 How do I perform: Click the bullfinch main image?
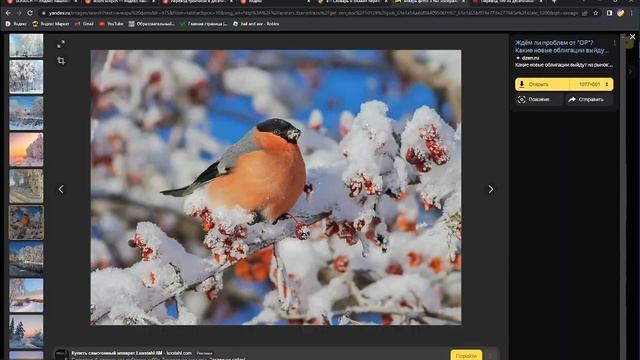tap(276, 187)
